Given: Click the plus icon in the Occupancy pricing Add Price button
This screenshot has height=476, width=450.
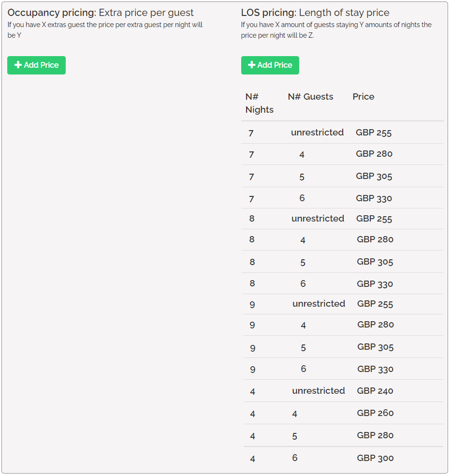Looking at the screenshot, I should [18, 65].
